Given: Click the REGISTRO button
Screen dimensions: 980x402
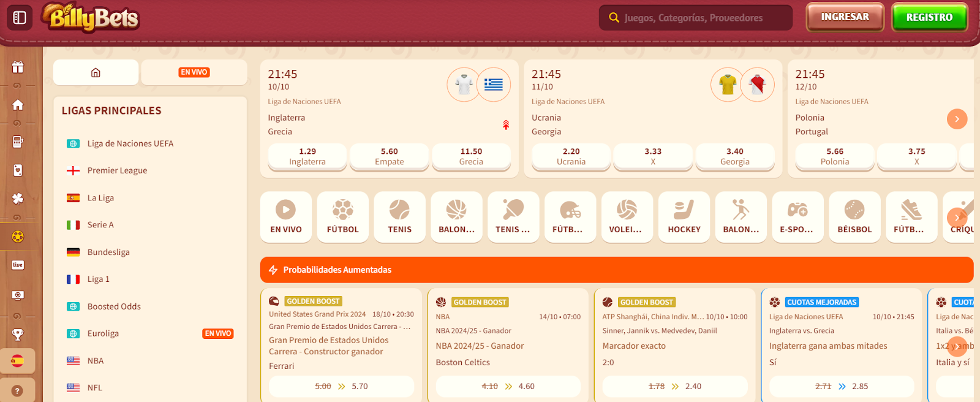Looking at the screenshot, I should click(930, 17).
